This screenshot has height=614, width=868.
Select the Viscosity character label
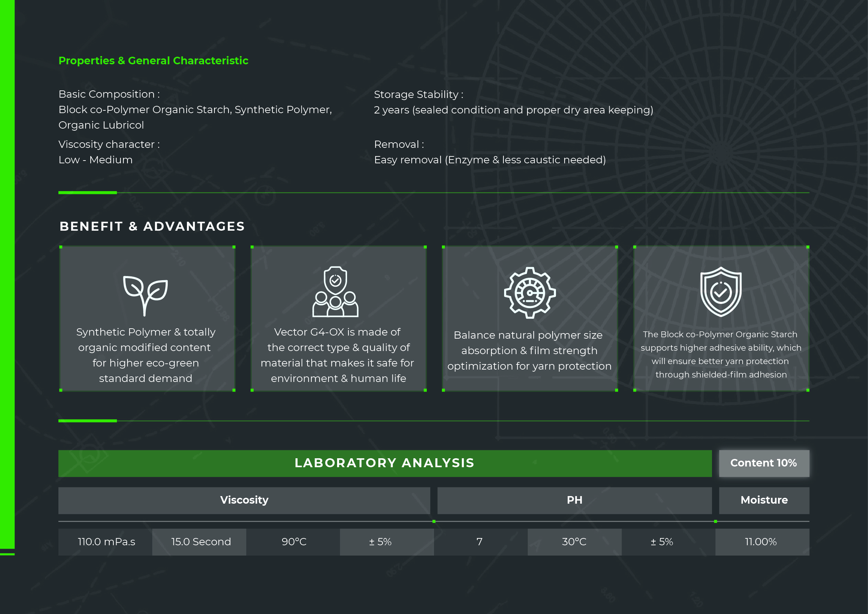109,144
